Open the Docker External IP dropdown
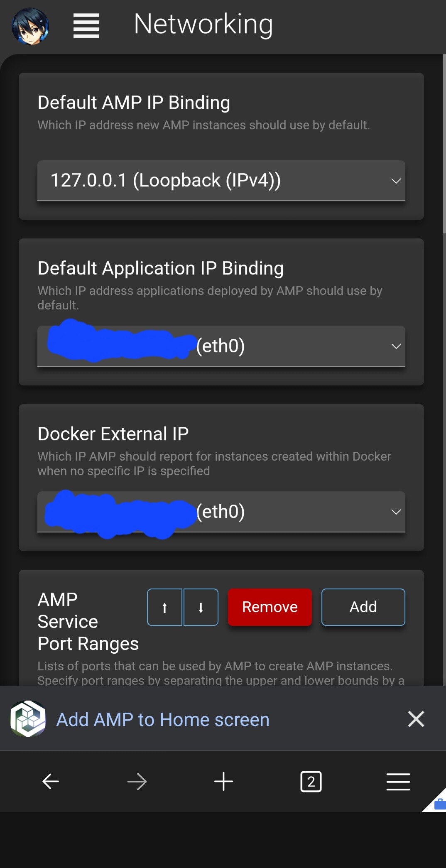 [221, 512]
